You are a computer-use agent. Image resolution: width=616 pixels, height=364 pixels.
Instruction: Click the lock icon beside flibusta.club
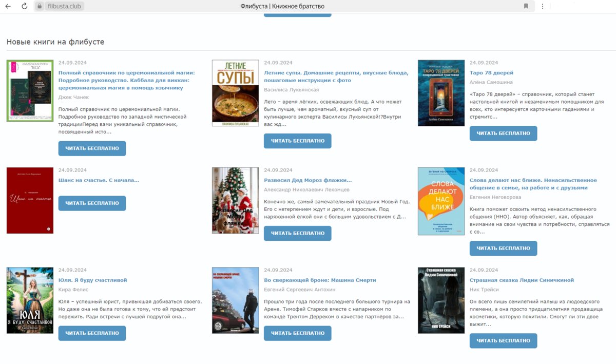pos(40,6)
